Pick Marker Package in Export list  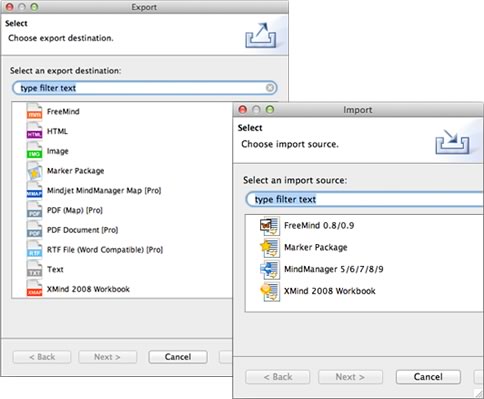(x=75, y=171)
